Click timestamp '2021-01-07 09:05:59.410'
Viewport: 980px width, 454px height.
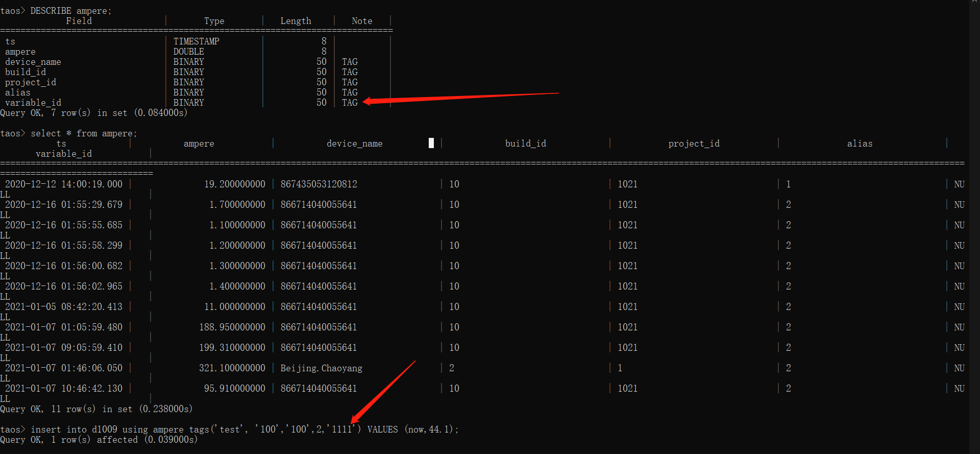64,348
